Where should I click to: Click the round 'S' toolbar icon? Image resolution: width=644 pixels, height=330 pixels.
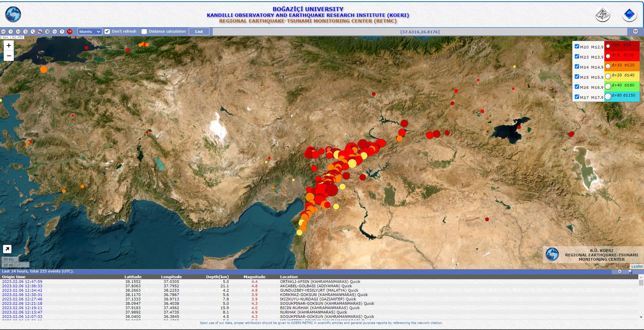(26, 32)
